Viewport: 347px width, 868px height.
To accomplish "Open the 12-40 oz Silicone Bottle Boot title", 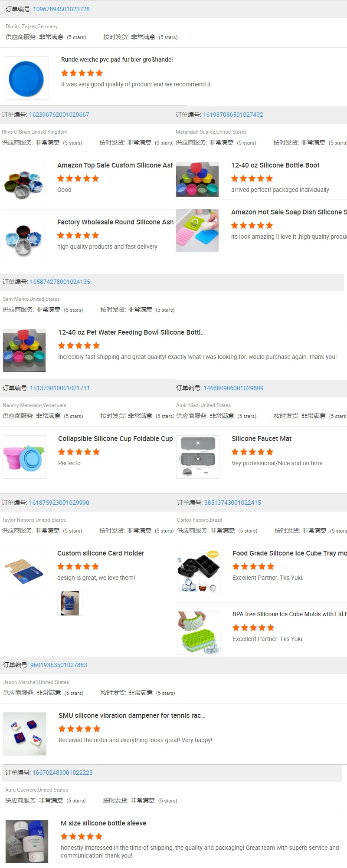I will coord(275,165).
